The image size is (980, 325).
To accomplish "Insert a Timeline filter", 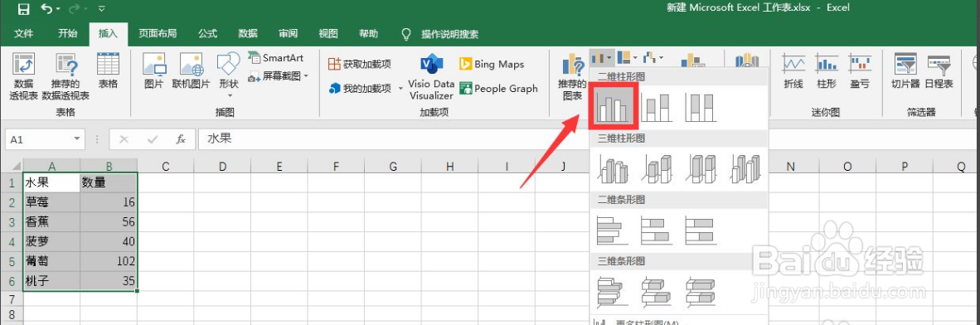I will 939,70.
